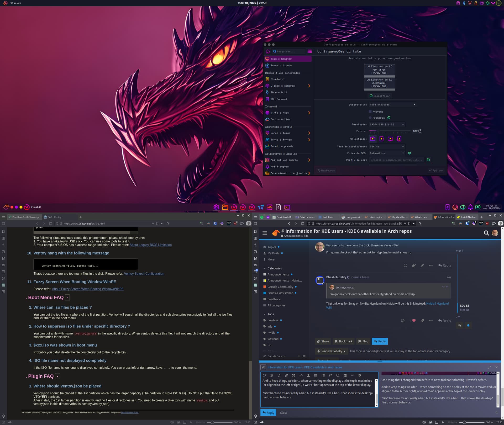Open the Pinned Globally dropdown
The image size is (504, 425).
pos(331,351)
